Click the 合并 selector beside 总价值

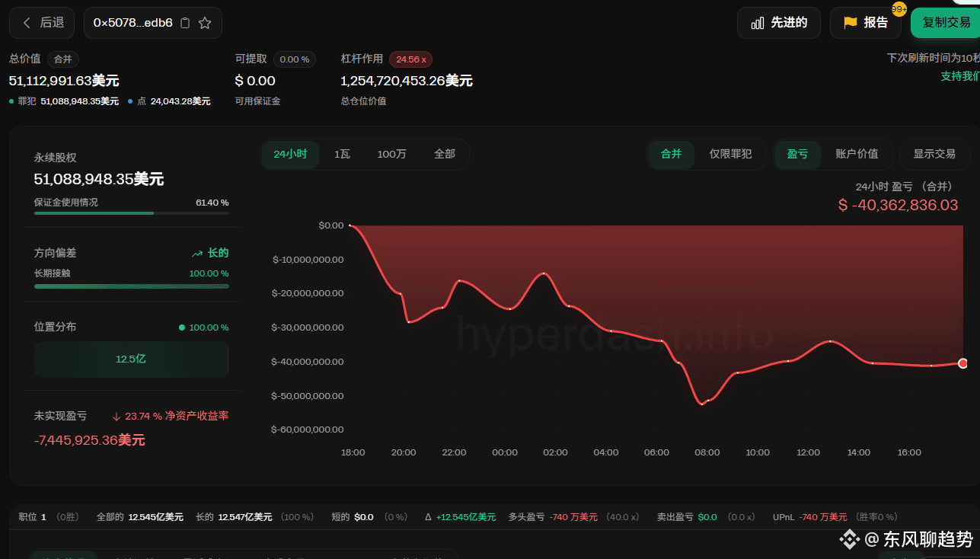(x=62, y=59)
